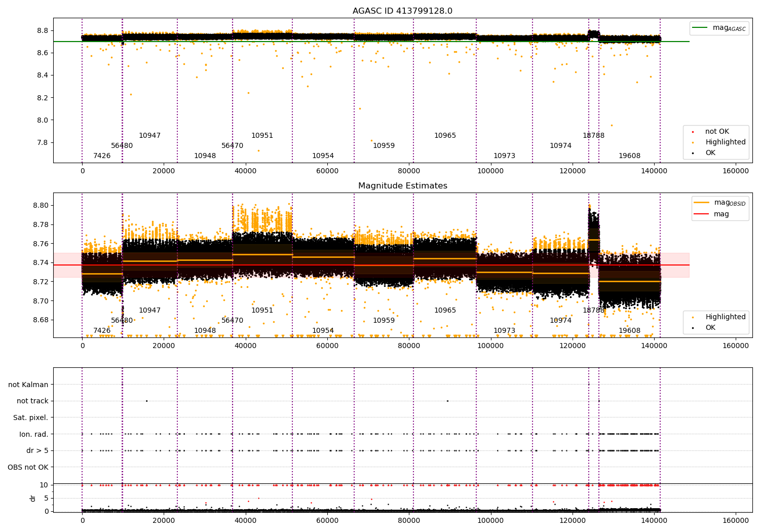Click obsid label 18788 in the top plot

[593, 135]
